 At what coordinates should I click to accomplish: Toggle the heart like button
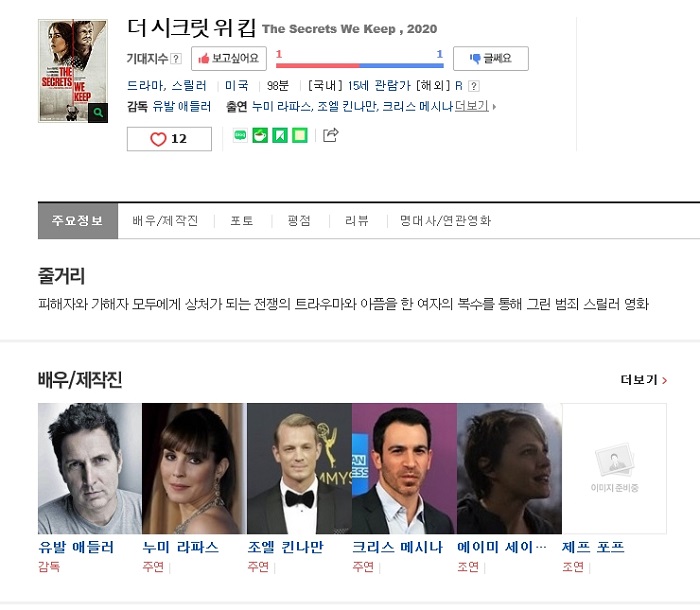click(x=169, y=139)
